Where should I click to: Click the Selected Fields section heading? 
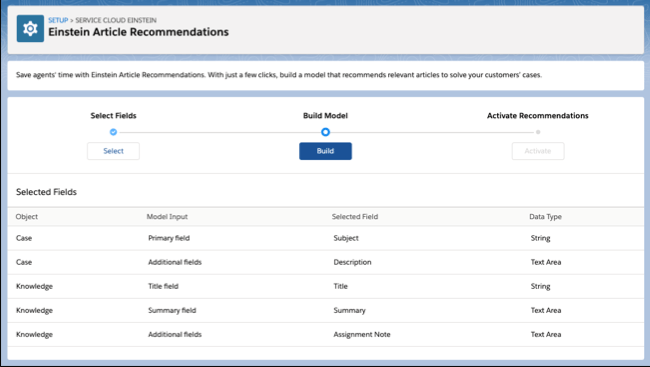click(x=46, y=192)
